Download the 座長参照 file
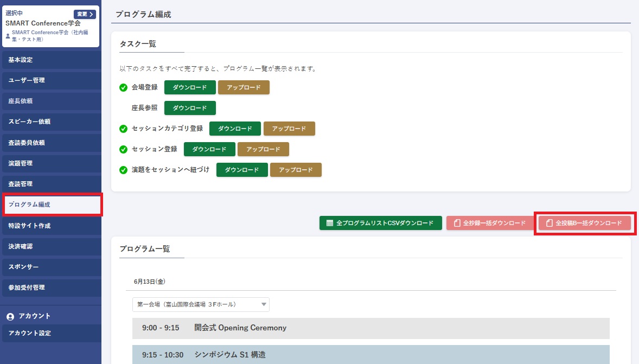Image resolution: width=639 pixels, height=364 pixels. click(190, 108)
